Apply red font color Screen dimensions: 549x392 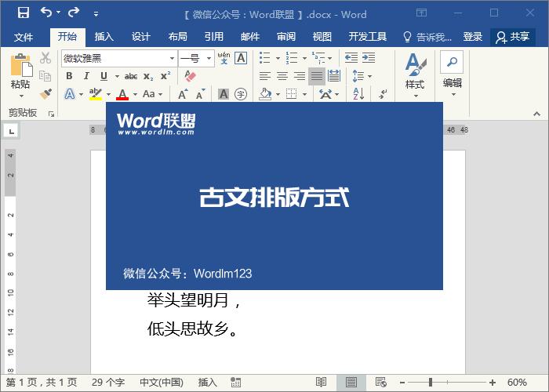(122, 94)
